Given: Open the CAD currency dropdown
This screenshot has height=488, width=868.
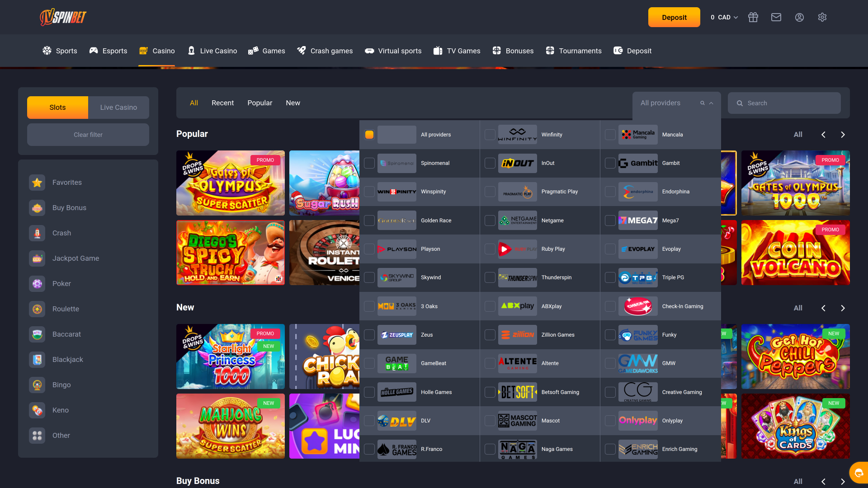Looking at the screenshot, I should point(724,17).
